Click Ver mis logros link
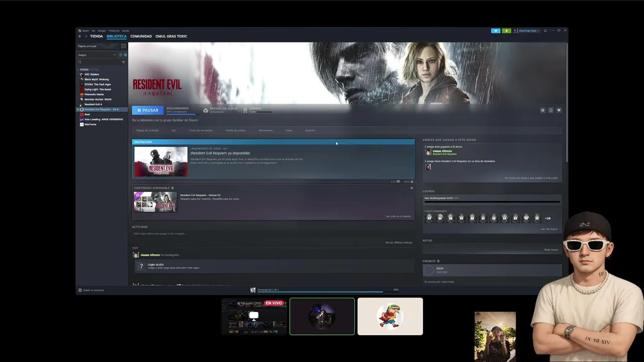Screen dimensions: 644x362 pos(549,229)
